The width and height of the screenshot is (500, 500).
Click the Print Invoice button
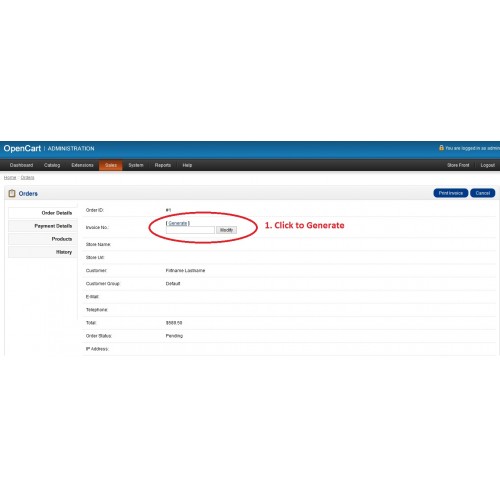pos(451,193)
